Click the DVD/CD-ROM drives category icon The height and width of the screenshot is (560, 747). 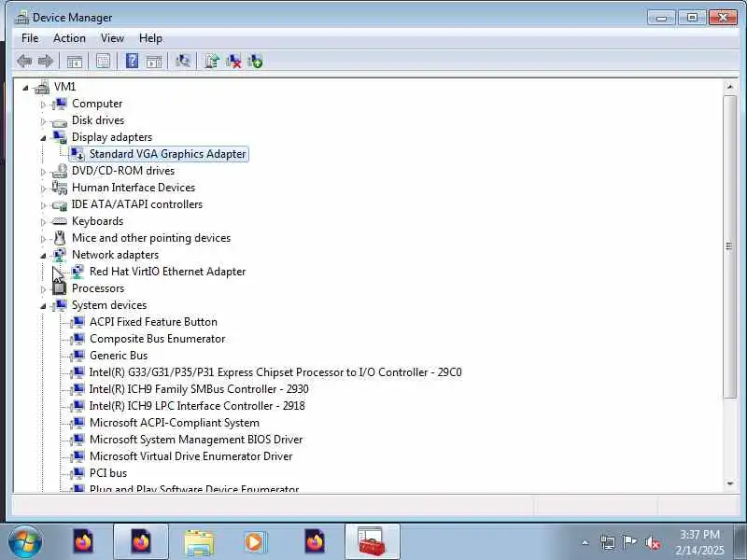[60, 171]
